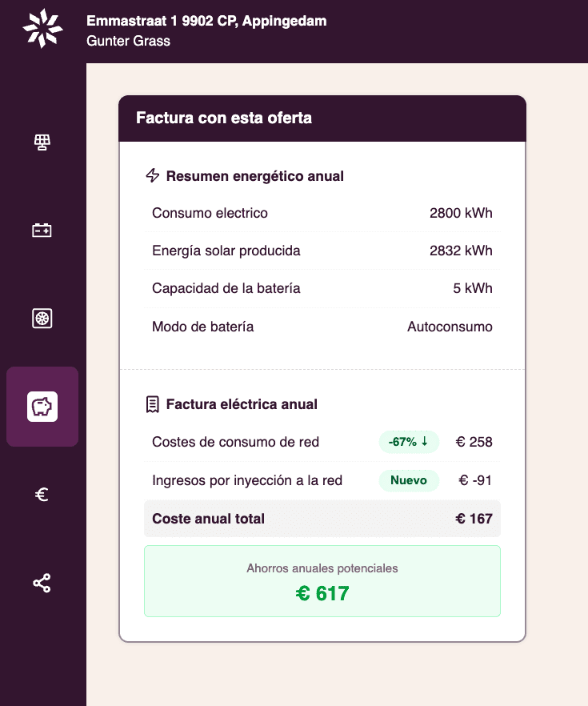Open the solar panels sidebar section
Viewport: 588px width, 706px height.
[42, 142]
